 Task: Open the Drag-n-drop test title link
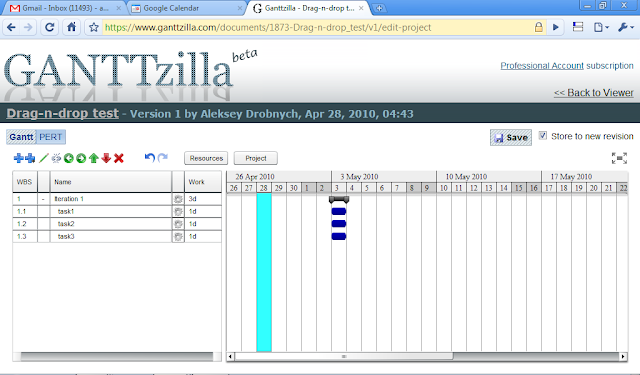click(x=62, y=113)
